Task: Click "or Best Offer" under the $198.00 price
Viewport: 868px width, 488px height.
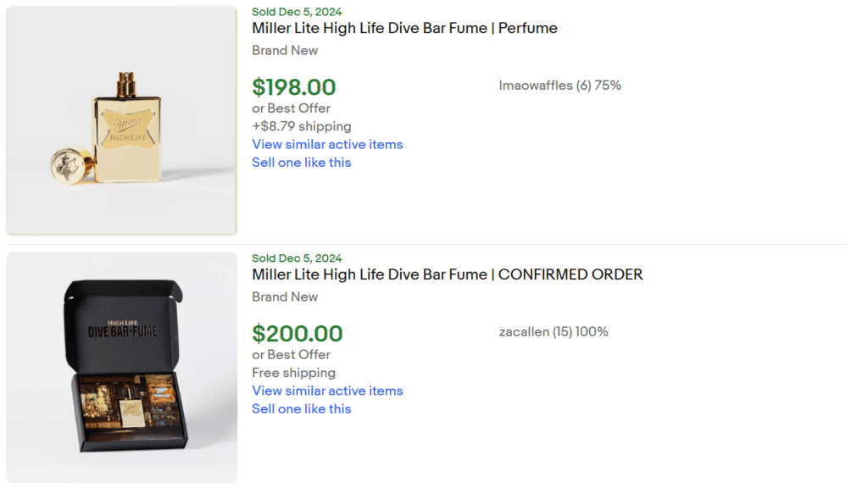Action: pos(291,108)
